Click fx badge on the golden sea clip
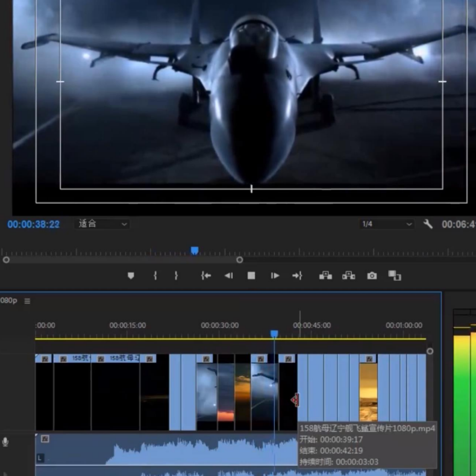The image size is (476, 476). (369, 359)
